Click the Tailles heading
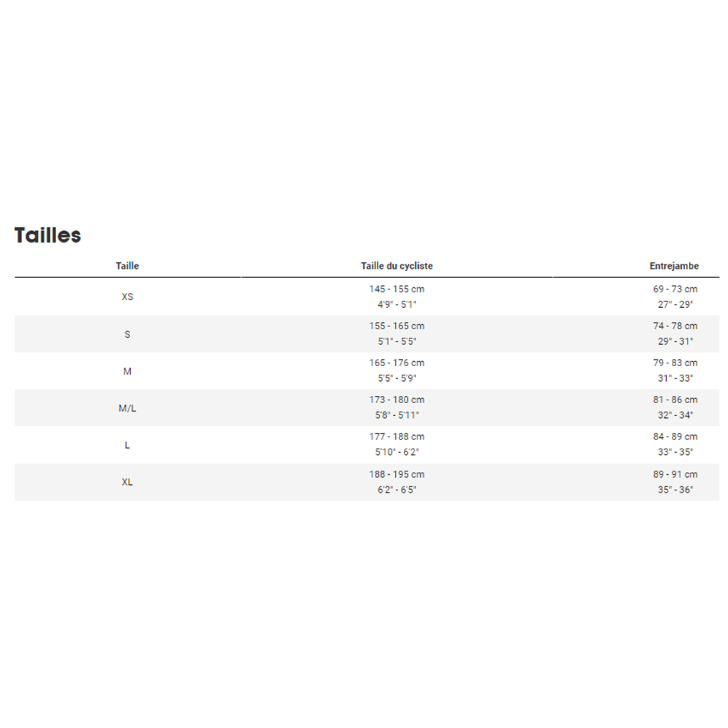 [x=48, y=235]
